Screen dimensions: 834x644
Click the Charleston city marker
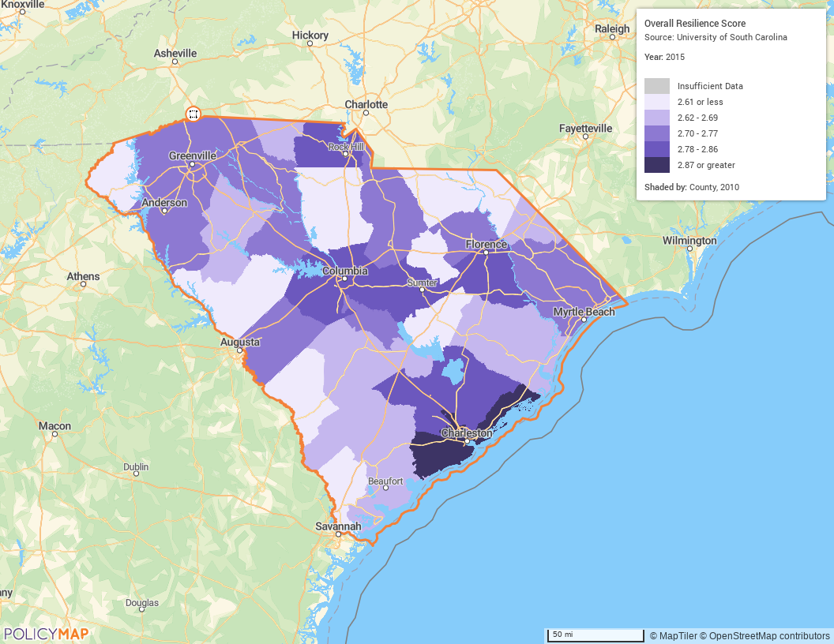467,441
